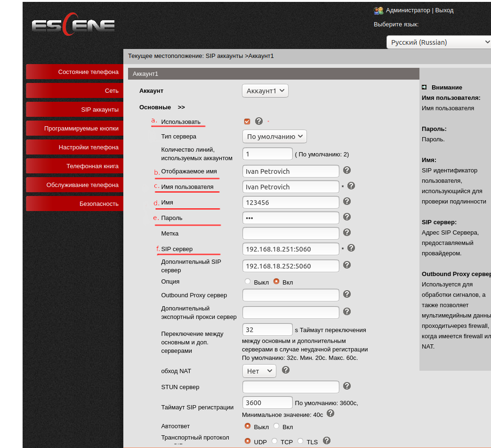Open Сеть menu item

tap(74, 90)
